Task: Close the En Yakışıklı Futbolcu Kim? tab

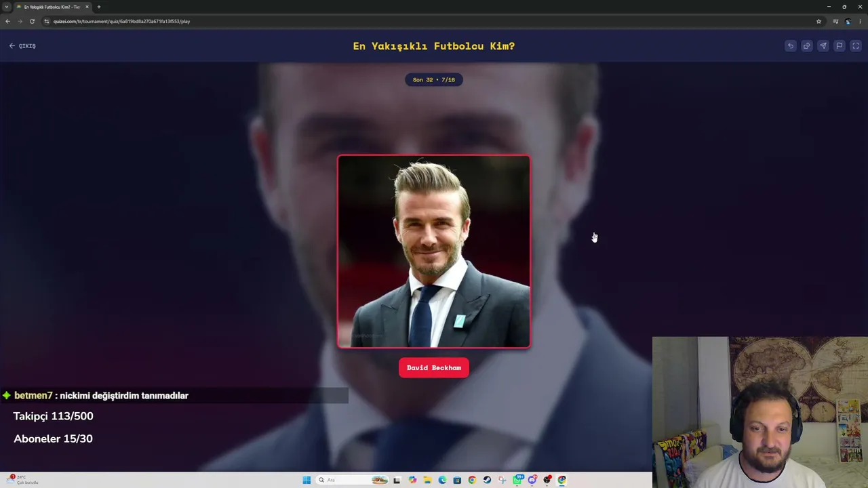Action: point(87,7)
